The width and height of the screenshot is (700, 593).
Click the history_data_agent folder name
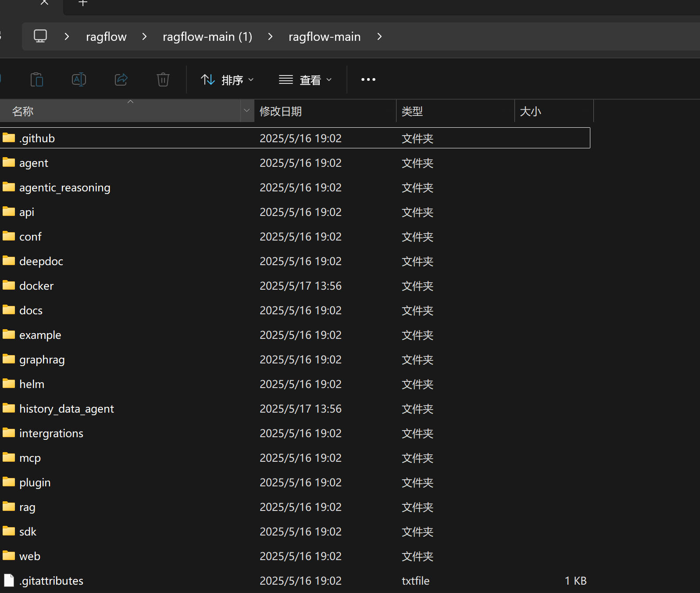point(67,409)
